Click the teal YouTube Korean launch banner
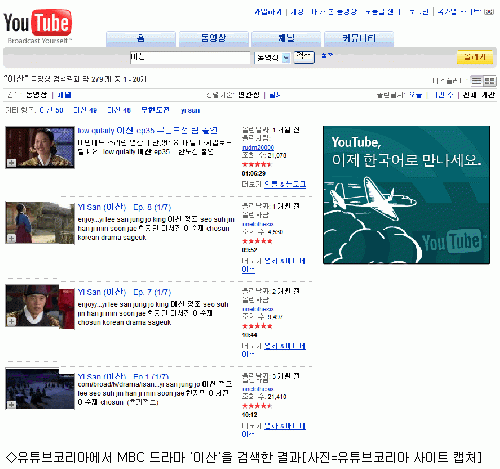Viewport: 500px width, 469px height. tap(406, 195)
